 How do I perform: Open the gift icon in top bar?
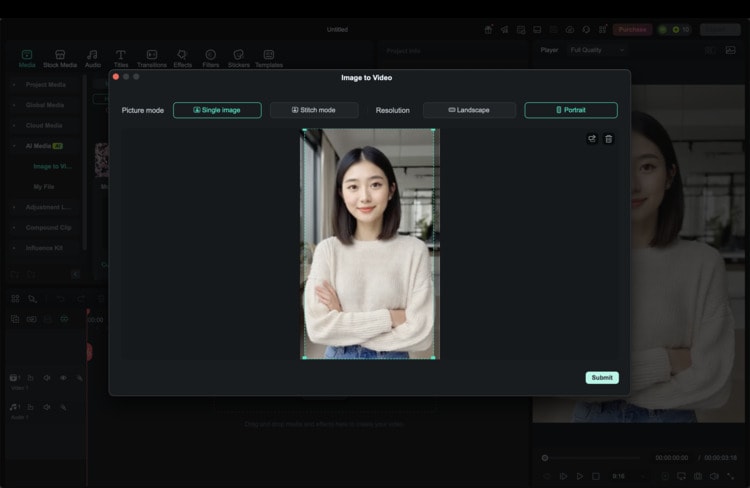point(488,30)
